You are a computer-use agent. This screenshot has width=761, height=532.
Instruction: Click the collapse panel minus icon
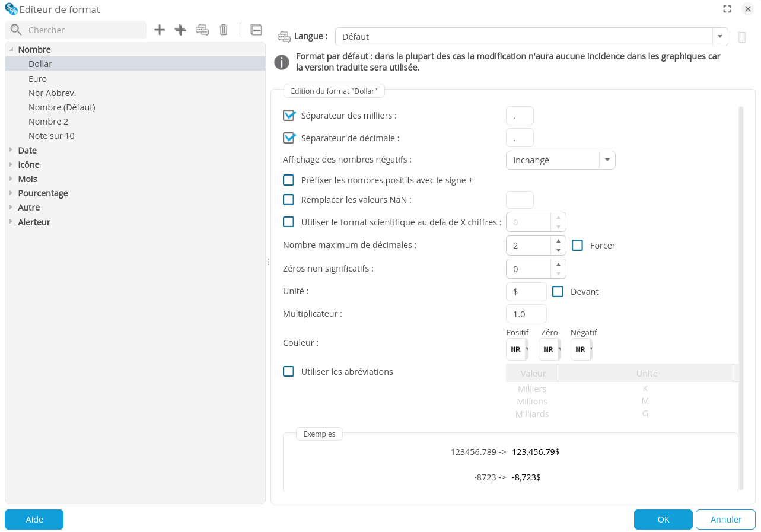point(256,29)
